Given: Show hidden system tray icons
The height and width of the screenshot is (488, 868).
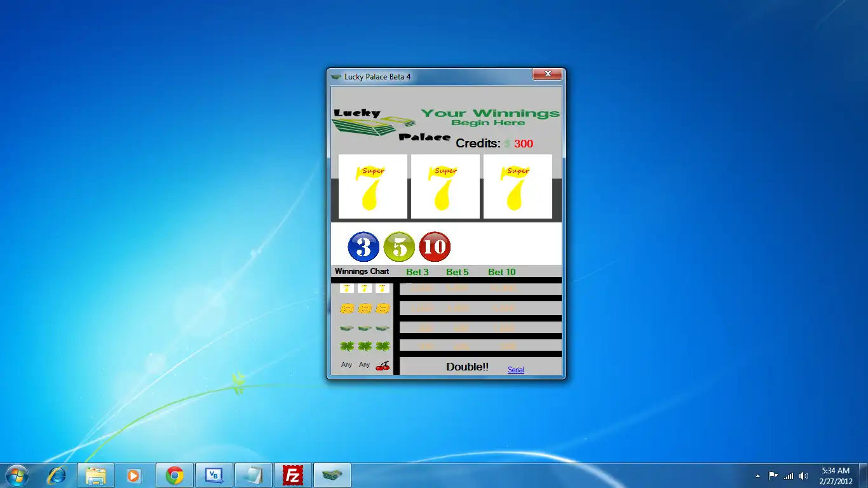Looking at the screenshot, I should pos(757,475).
